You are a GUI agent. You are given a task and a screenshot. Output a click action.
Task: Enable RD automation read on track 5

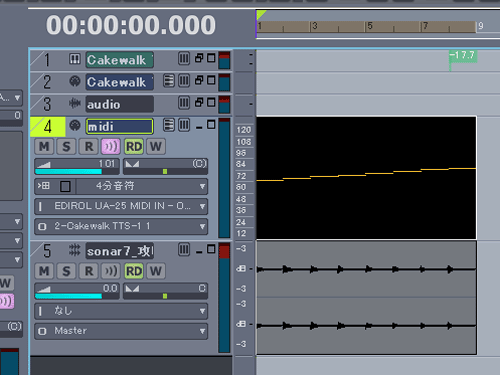tap(134, 271)
